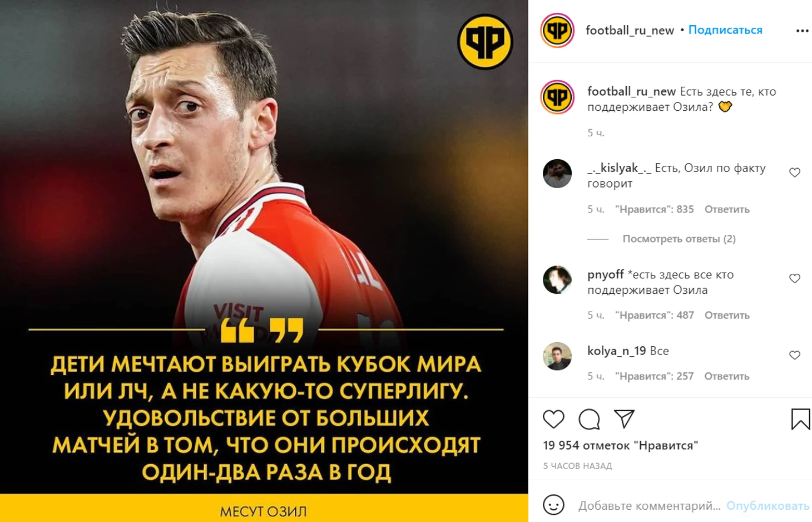812x522 pixels.
Task: Click the Добавьте комментарий input field
Action: pos(649,505)
